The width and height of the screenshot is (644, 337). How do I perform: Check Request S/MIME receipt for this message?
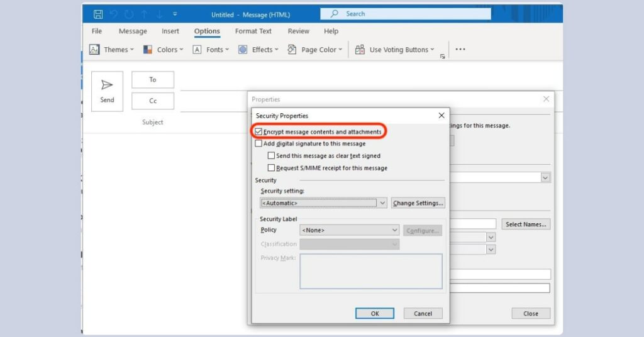point(272,168)
